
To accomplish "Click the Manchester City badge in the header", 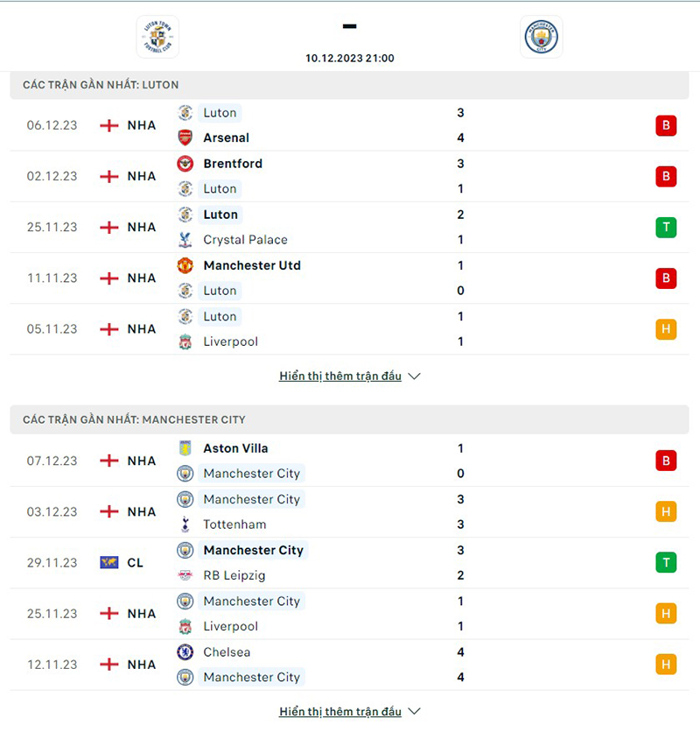I will (542, 37).
